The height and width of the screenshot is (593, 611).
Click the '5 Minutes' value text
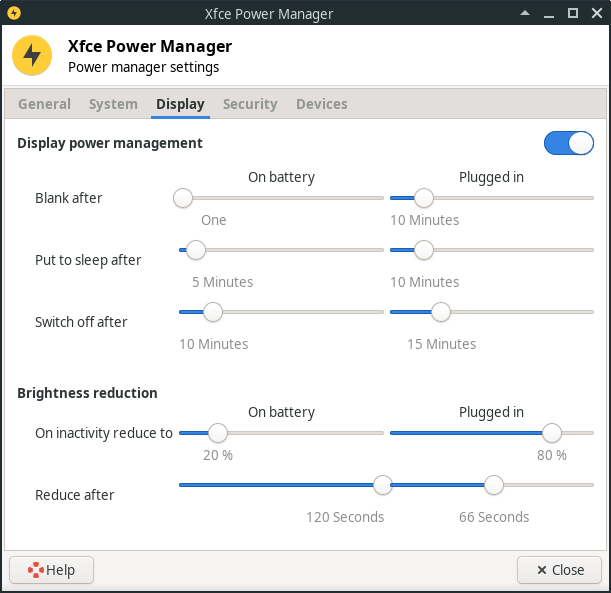point(223,282)
